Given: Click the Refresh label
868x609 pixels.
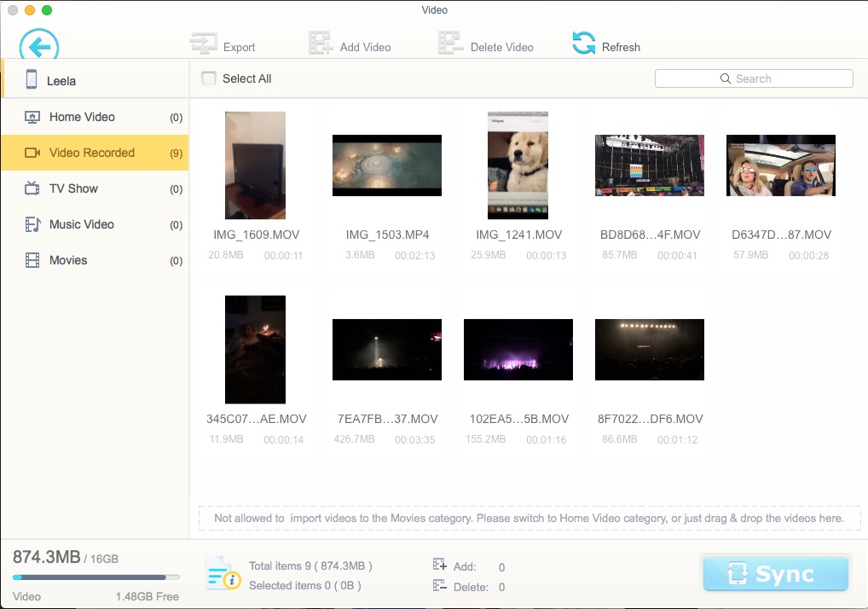Looking at the screenshot, I should 621,48.
